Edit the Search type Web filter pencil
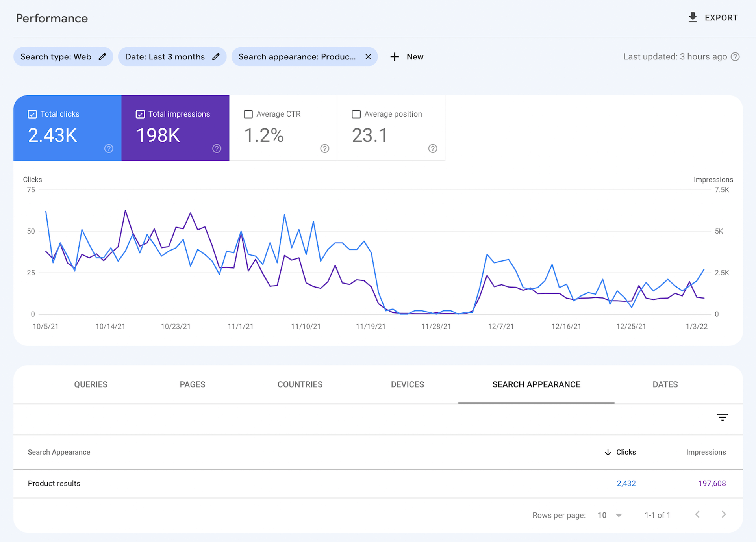The width and height of the screenshot is (756, 542). 102,57
